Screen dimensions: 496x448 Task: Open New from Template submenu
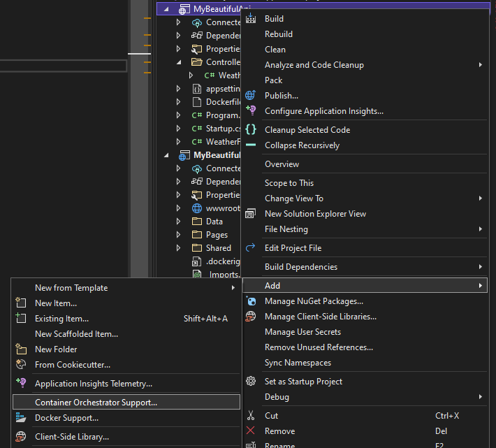pos(126,287)
